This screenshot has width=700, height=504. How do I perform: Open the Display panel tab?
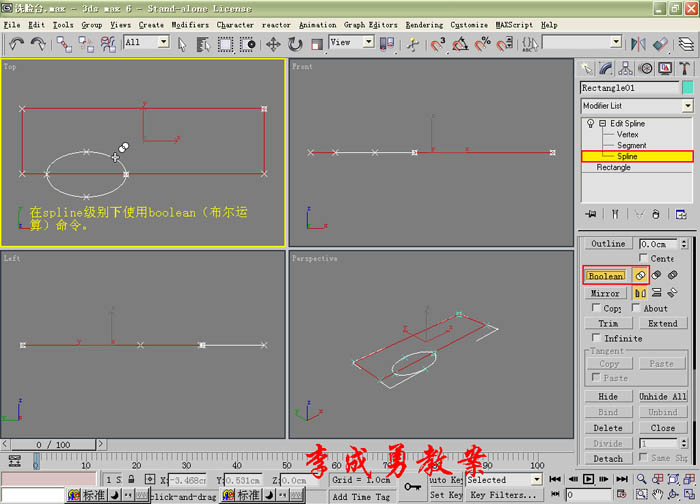pyautogui.click(x=665, y=68)
